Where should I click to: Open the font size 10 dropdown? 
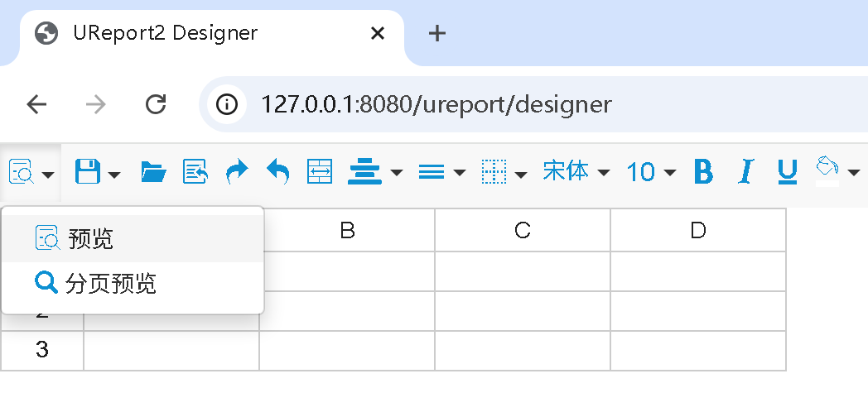[651, 172]
